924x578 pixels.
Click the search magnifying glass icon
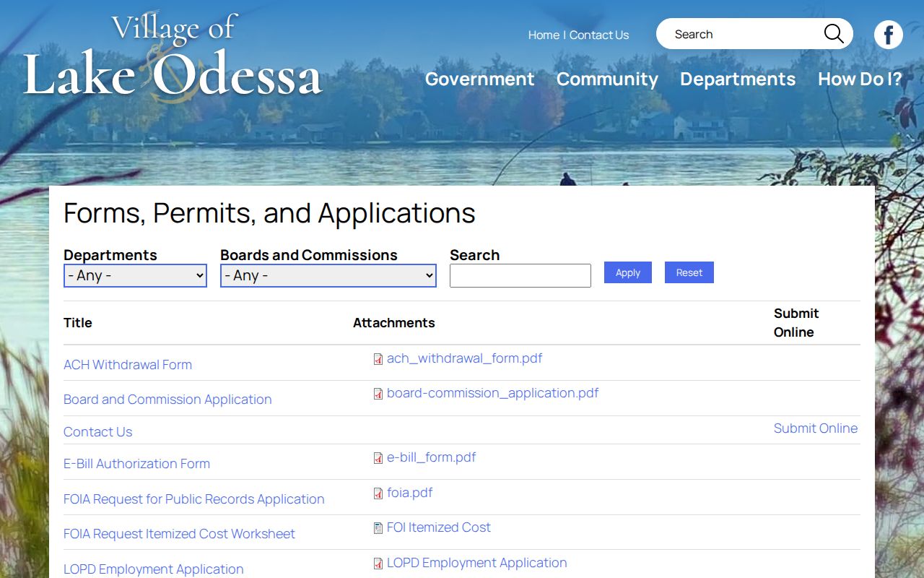(834, 34)
